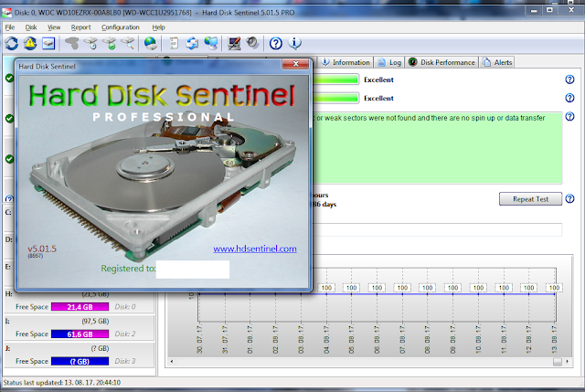Click the help icon beside Repeat Test button
The height and width of the screenshot is (392, 585).
pyautogui.click(x=569, y=199)
